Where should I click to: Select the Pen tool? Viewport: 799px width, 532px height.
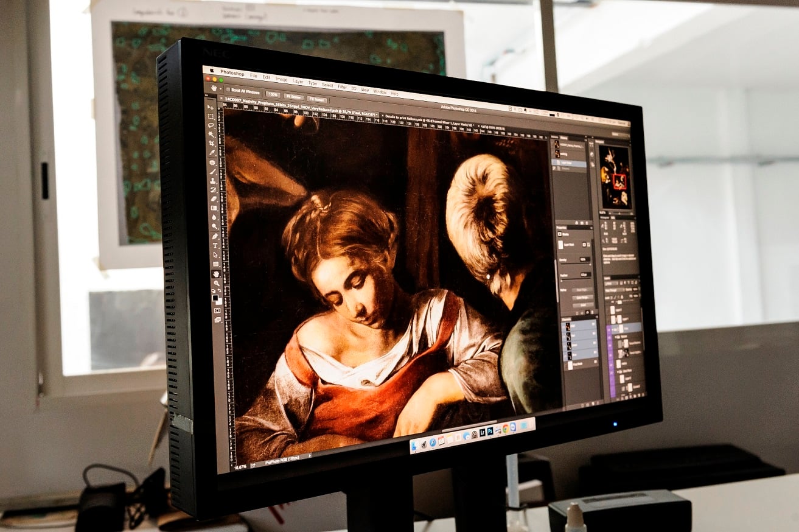point(215,236)
